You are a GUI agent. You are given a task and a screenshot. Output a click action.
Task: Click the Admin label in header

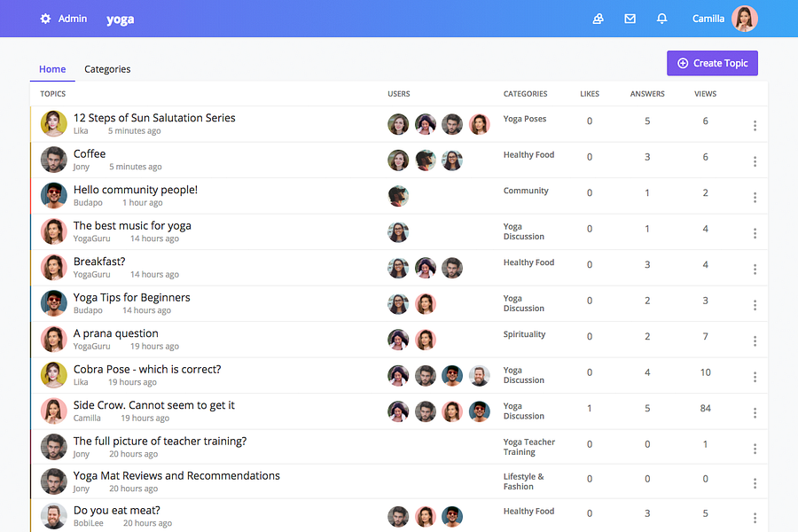click(x=73, y=19)
